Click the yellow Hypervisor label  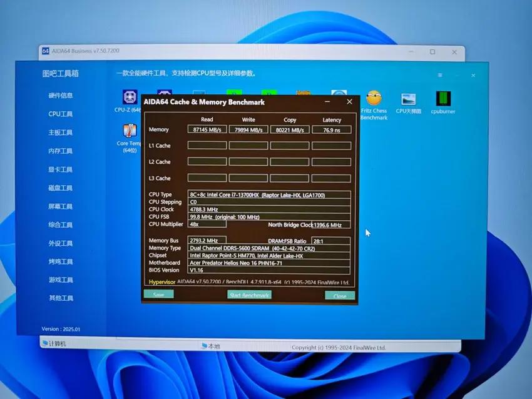click(x=162, y=281)
